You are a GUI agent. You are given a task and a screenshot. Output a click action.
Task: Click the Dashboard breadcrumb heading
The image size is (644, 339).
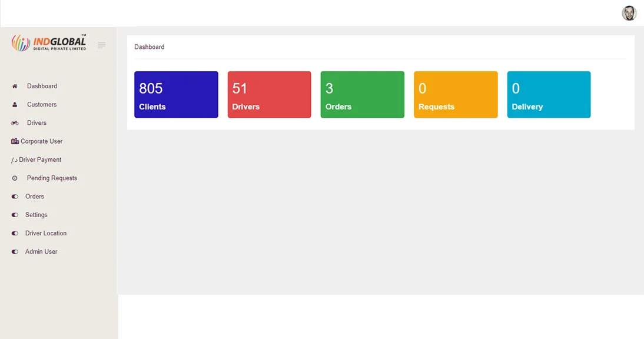coord(149,47)
